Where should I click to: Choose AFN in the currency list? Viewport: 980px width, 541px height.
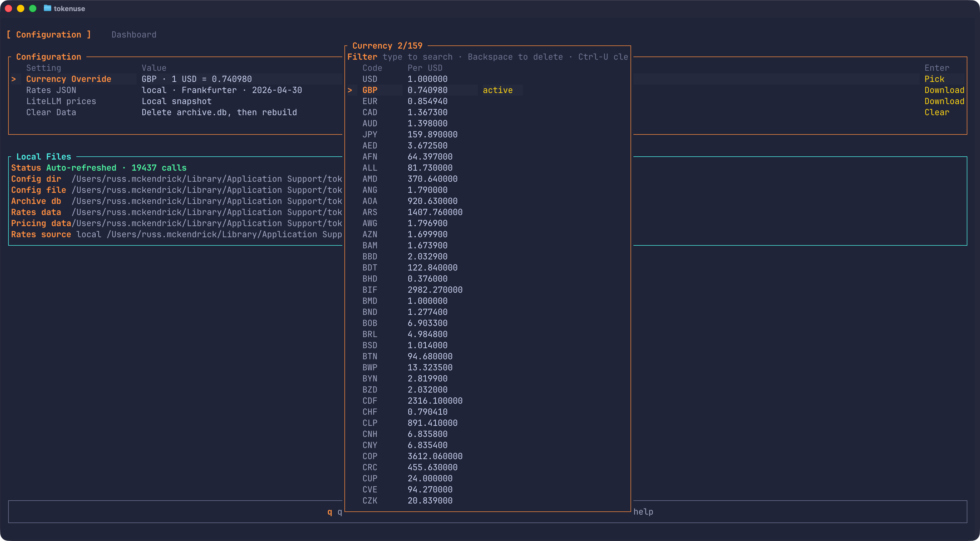coord(487,157)
